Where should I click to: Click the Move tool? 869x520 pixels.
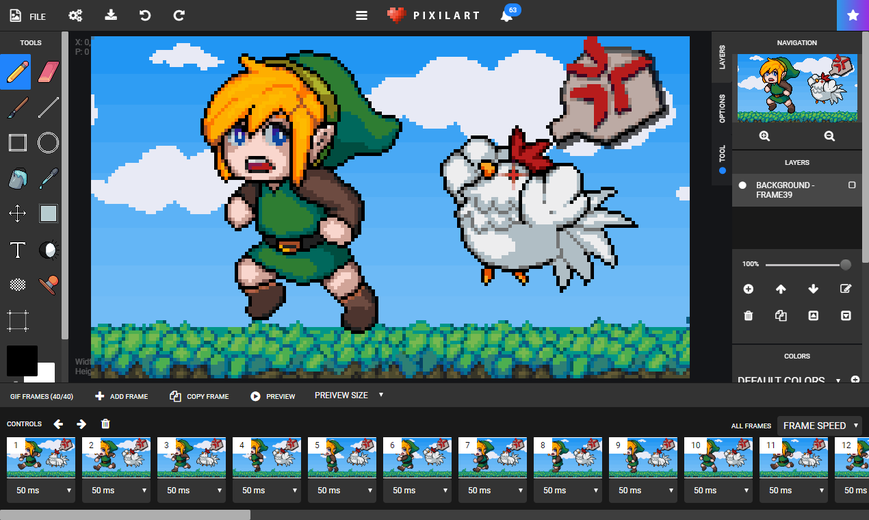pos(18,214)
